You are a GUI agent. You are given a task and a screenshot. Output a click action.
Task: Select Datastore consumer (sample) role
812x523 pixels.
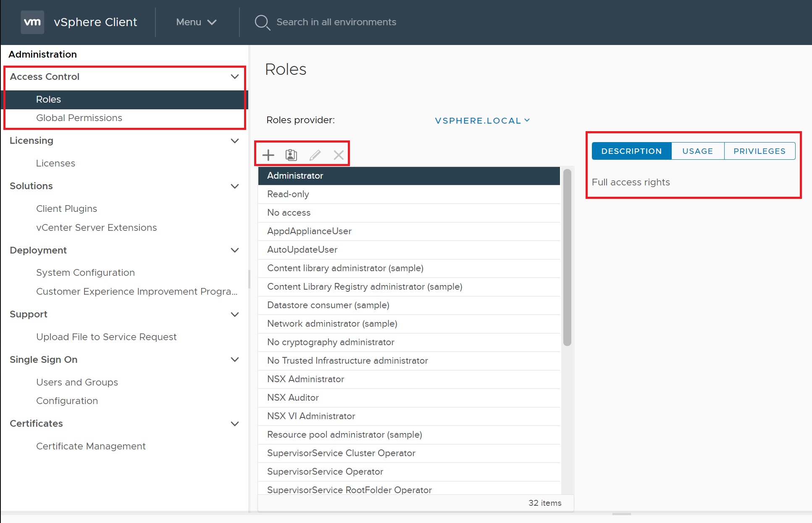(x=409, y=305)
